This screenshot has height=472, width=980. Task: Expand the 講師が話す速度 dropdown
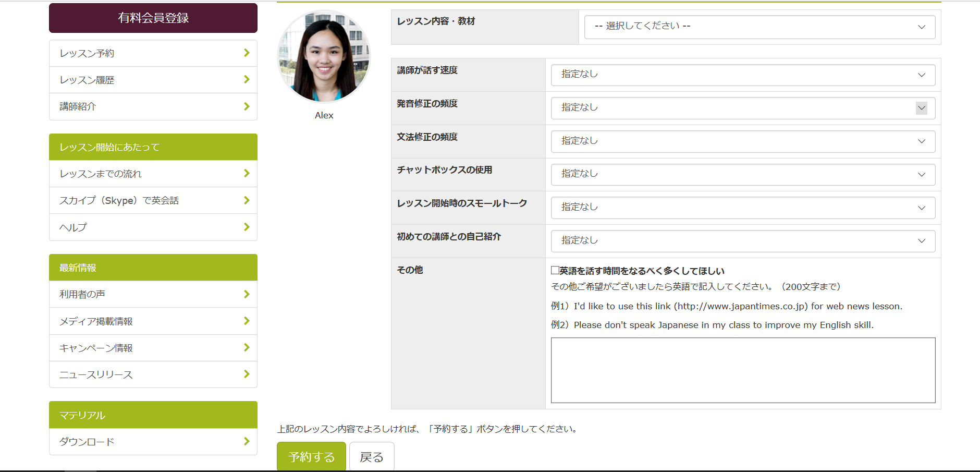click(742, 75)
